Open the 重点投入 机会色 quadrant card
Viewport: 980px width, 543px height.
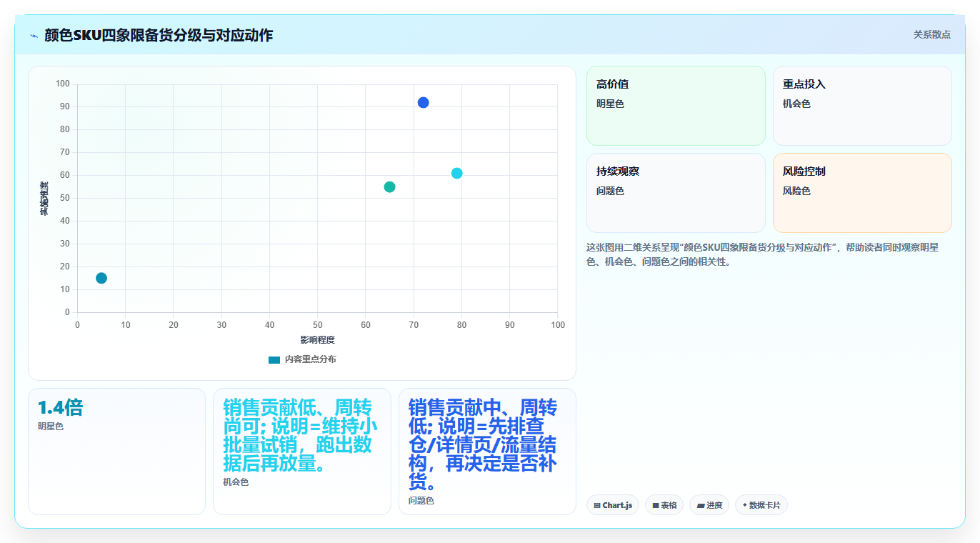click(x=862, y=106)
